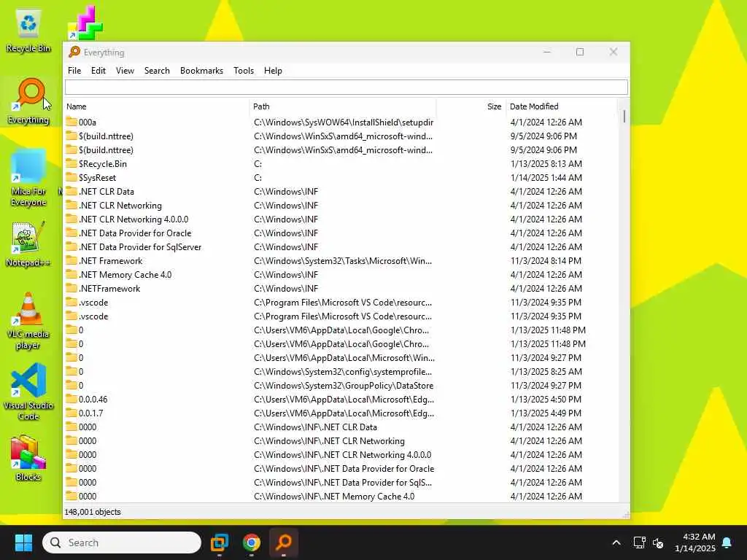Select the .NETFramework folder row
The image size is (747, 560).
tap(341, 288)
